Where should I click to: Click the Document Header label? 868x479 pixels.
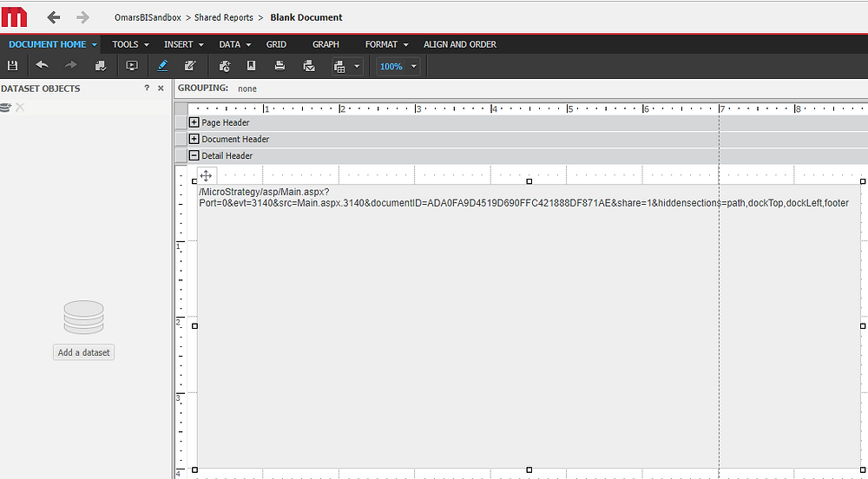coord(235,140)
